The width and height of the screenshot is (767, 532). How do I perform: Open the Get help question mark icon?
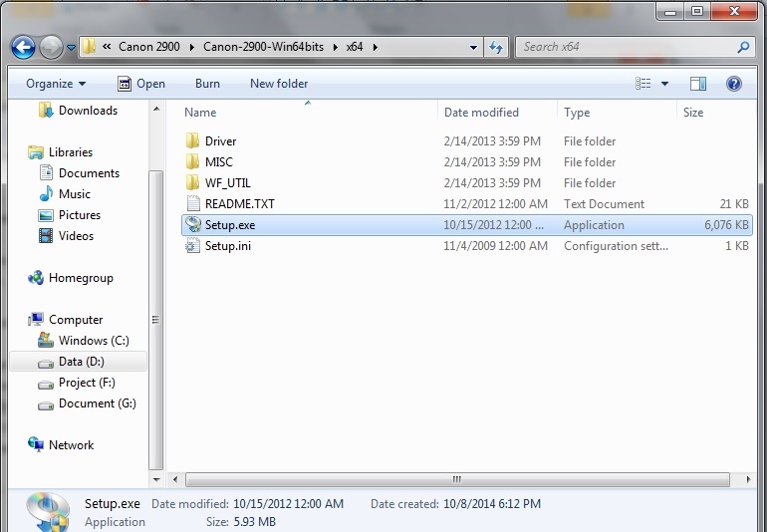pos(734,84)
